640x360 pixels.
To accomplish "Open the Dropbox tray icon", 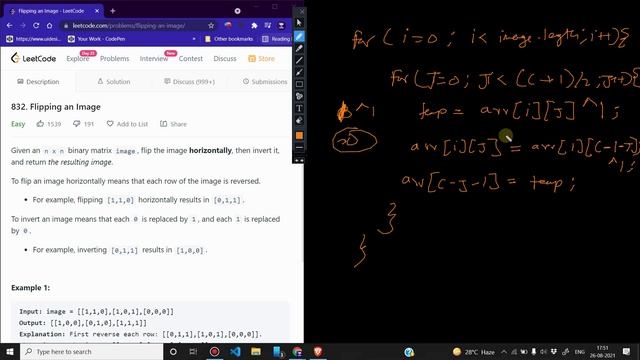I will (553, 351).
